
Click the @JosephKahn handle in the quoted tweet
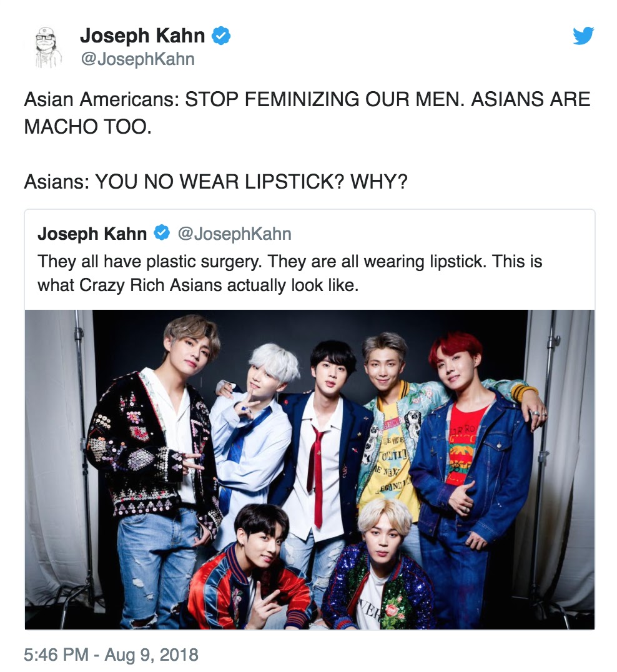tap(234, 234)
